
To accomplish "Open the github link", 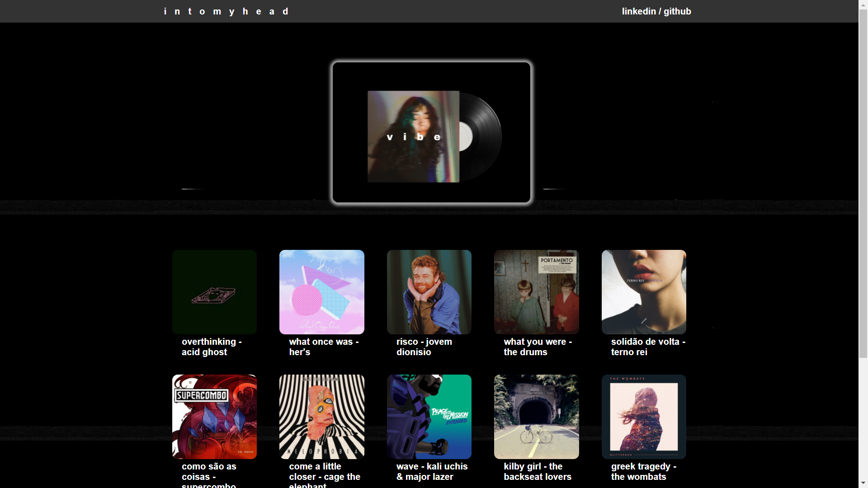I will coord(678,11).
